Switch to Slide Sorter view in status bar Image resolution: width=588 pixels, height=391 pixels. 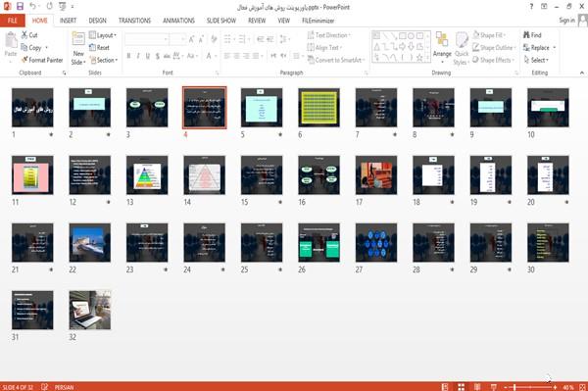pos(461,387)
